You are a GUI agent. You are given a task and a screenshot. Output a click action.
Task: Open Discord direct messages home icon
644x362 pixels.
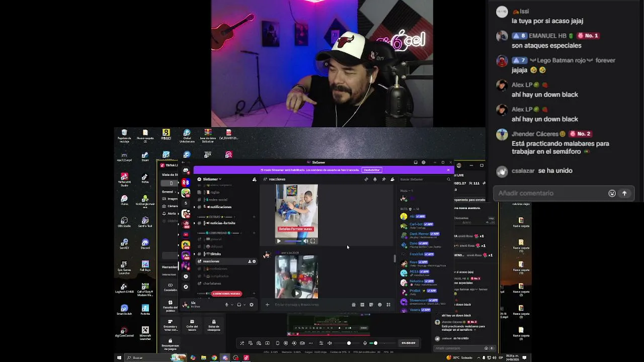[x=186, y=170]
